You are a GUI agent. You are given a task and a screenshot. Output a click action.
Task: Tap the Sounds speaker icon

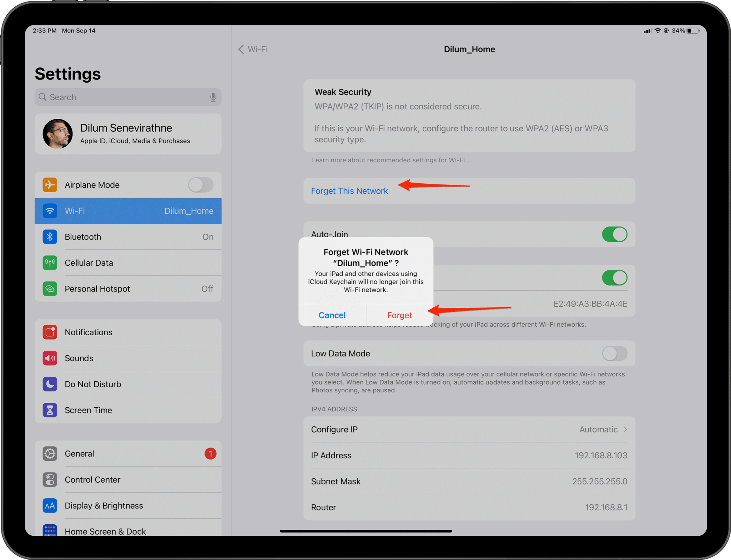point(50,358)
